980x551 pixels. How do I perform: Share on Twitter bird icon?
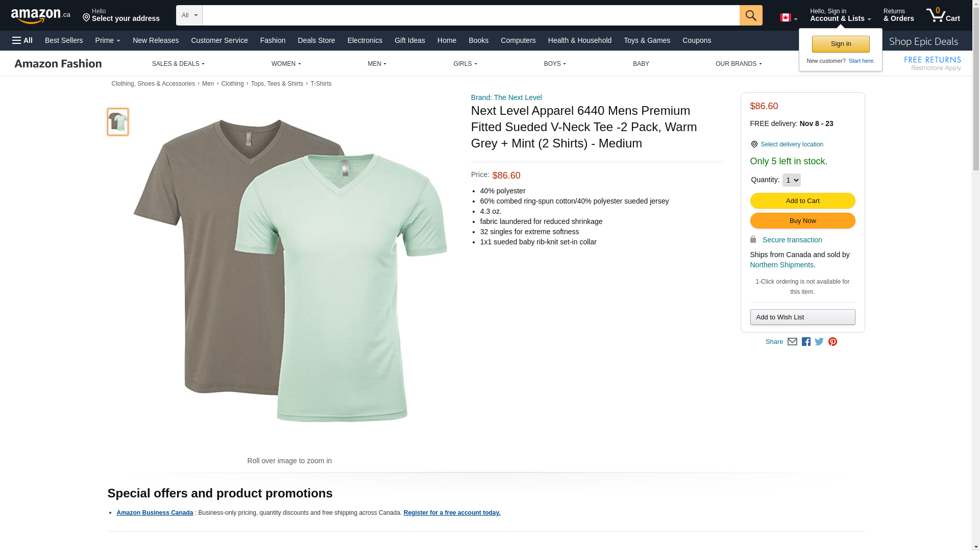(819, 342)
